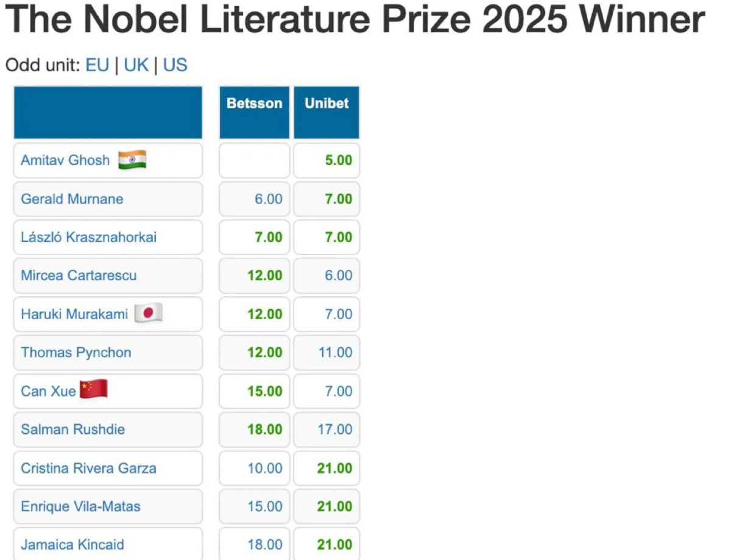Click the Thomas Pynchon name link
The width and height of the screenshot is (731, 560).
tap(76, 352)
